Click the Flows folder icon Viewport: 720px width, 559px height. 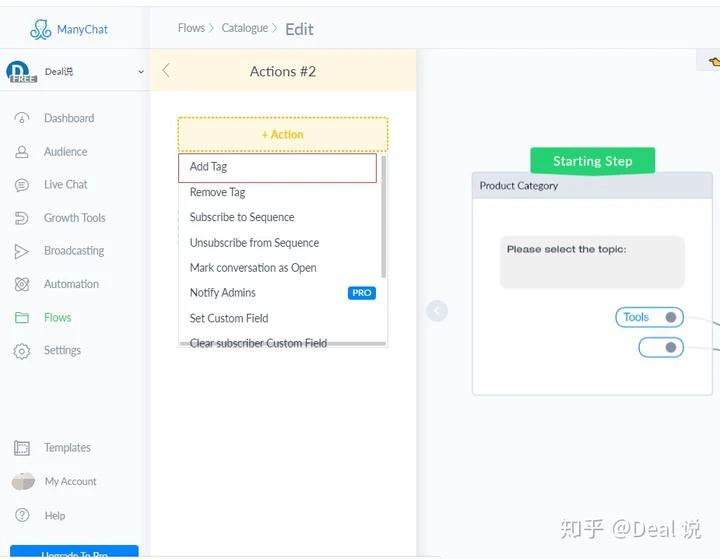pos(22,317)
